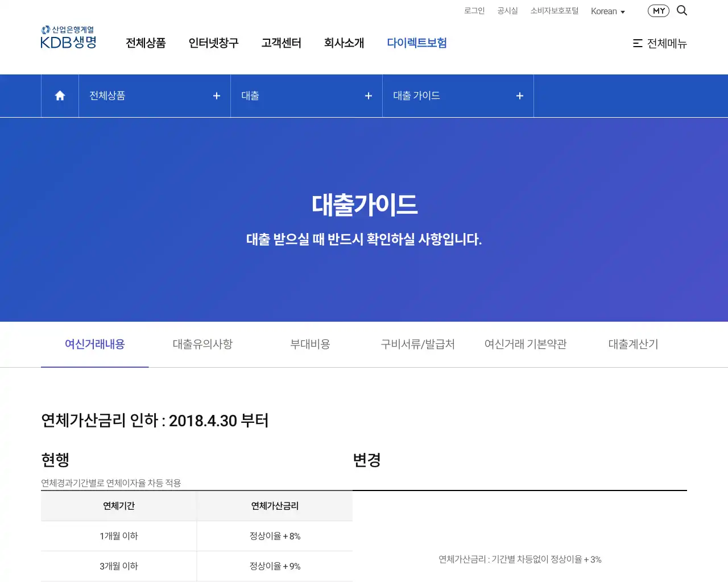
Task: Expand the 대출 가이드 breadcrumb dropdown
Action: [x=458, y=96]
